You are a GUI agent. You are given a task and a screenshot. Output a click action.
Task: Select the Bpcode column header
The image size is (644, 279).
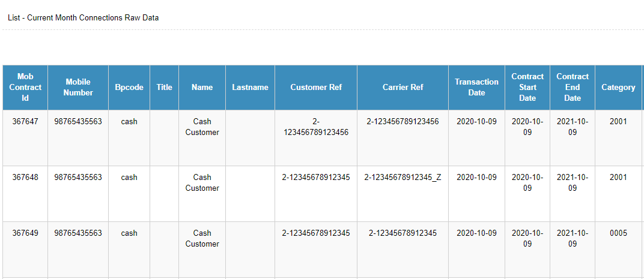pyautogui.click(x=129, y=87)
